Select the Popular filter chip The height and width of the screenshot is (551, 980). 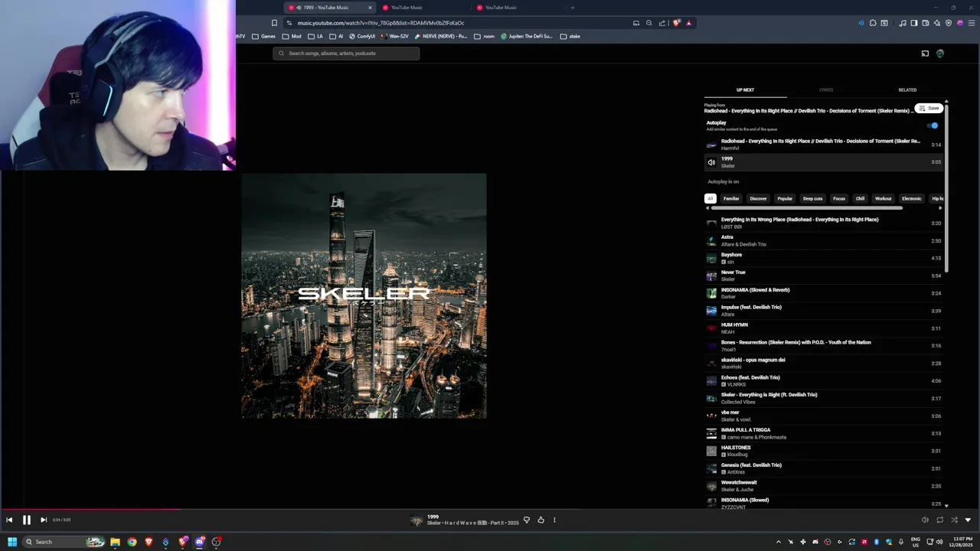(x=785, y=198)
